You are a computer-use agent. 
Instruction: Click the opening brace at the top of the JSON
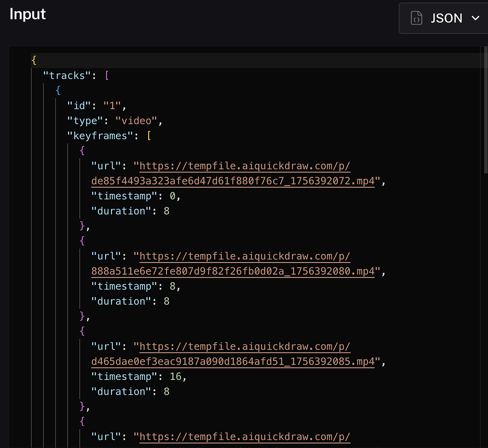[x=34, y=60]
